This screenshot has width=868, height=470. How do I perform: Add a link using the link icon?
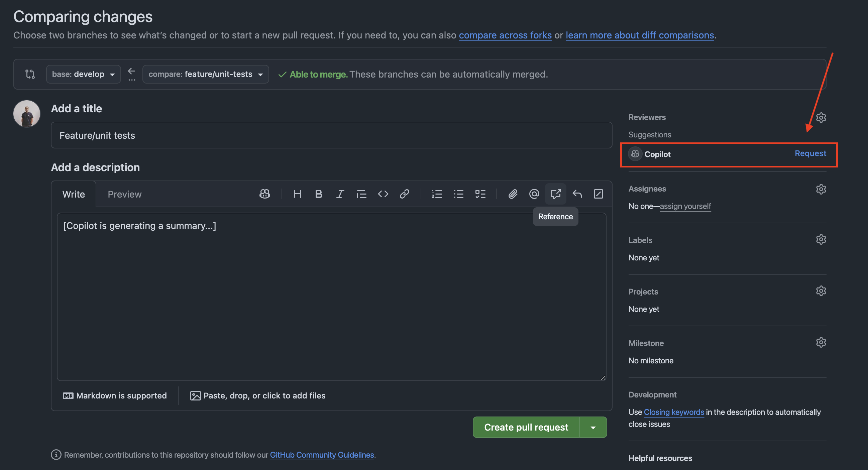404,194
